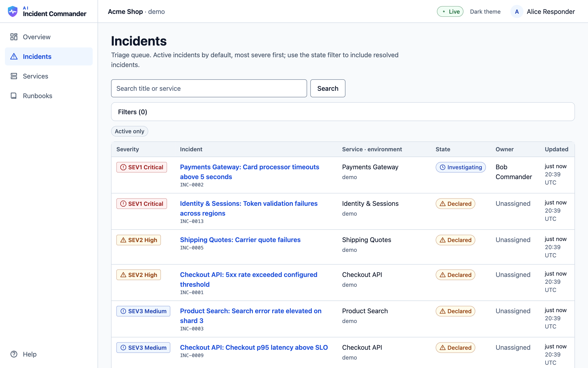The width and height of the screenshot is (588, 368).
Task: Click the Declared badge for INC-0009
Action: (455, 348)
